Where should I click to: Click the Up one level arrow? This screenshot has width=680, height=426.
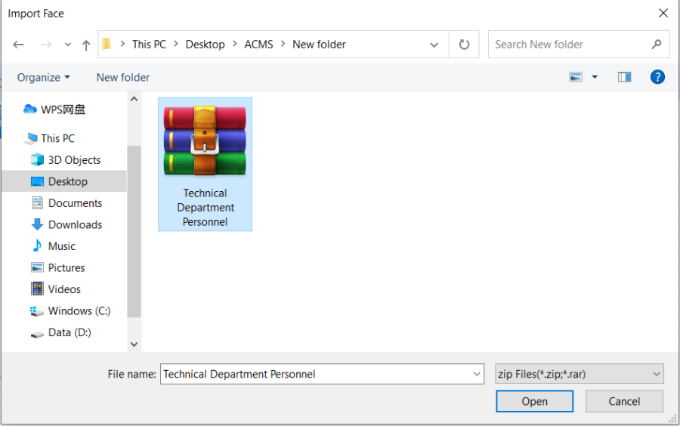[x=86, y=45]
